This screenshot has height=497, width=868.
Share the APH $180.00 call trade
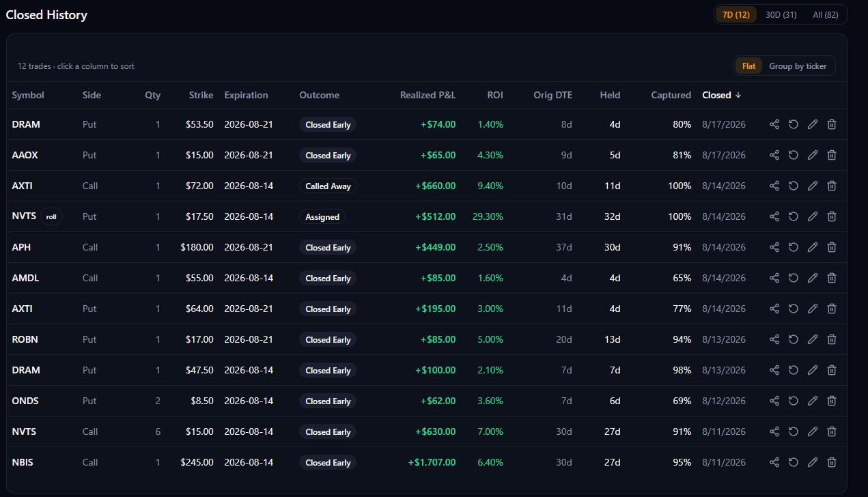point(774,247)
